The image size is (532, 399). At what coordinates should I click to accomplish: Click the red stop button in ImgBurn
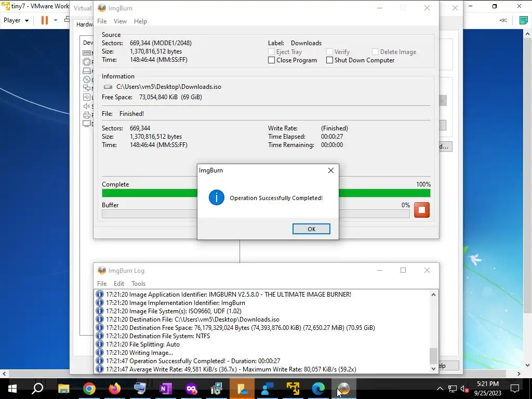click(422, 210)
